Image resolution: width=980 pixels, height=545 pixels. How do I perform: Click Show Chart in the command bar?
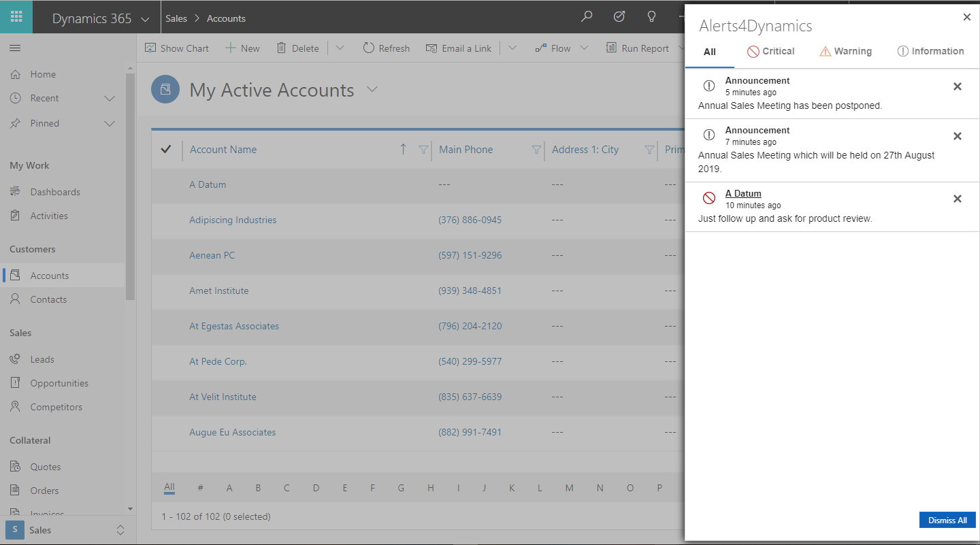(x=177, y=48)
